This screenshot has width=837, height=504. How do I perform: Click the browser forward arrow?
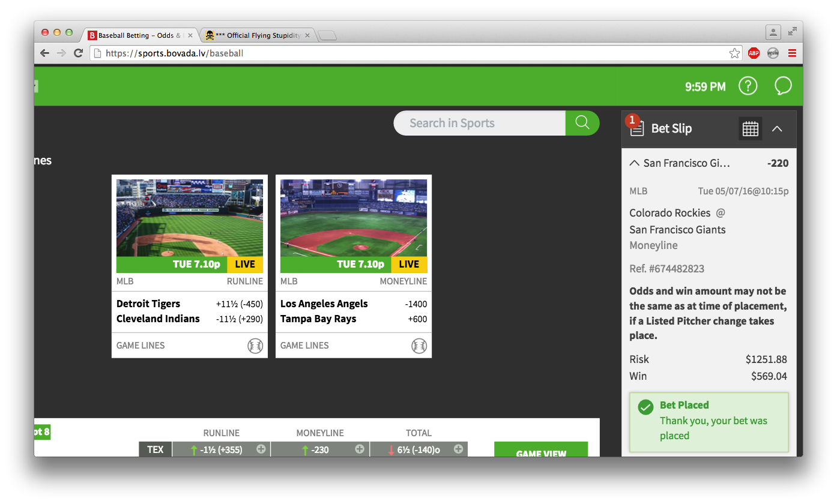[x=61, y=53]
